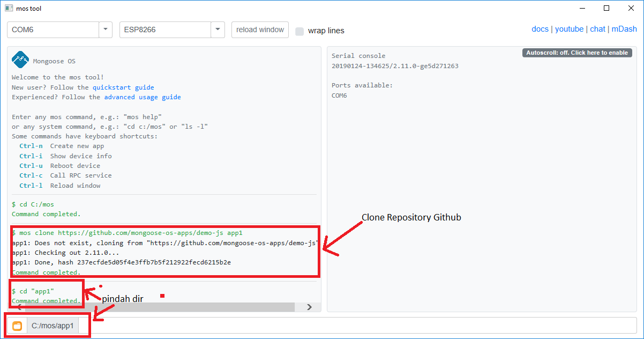The image size is (644, 339).
Task: Turn on Autoscroll in serial console
Action: click(577, 53)
